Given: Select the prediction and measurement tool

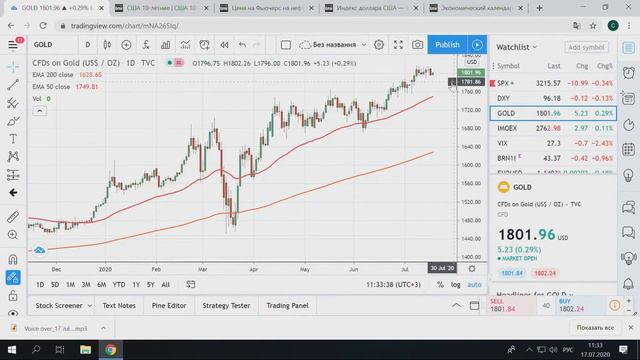Looking at the screenshot, I should [13, 175].
